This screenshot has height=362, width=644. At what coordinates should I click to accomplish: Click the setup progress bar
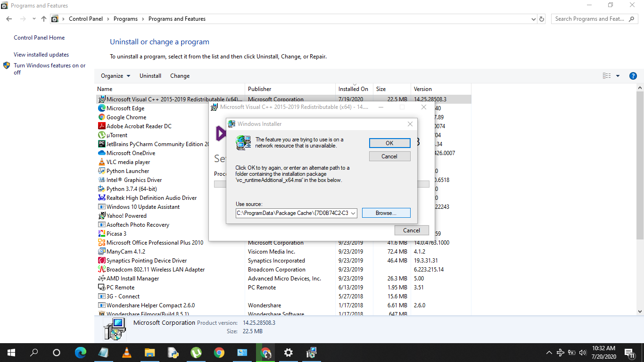(322, 184)
